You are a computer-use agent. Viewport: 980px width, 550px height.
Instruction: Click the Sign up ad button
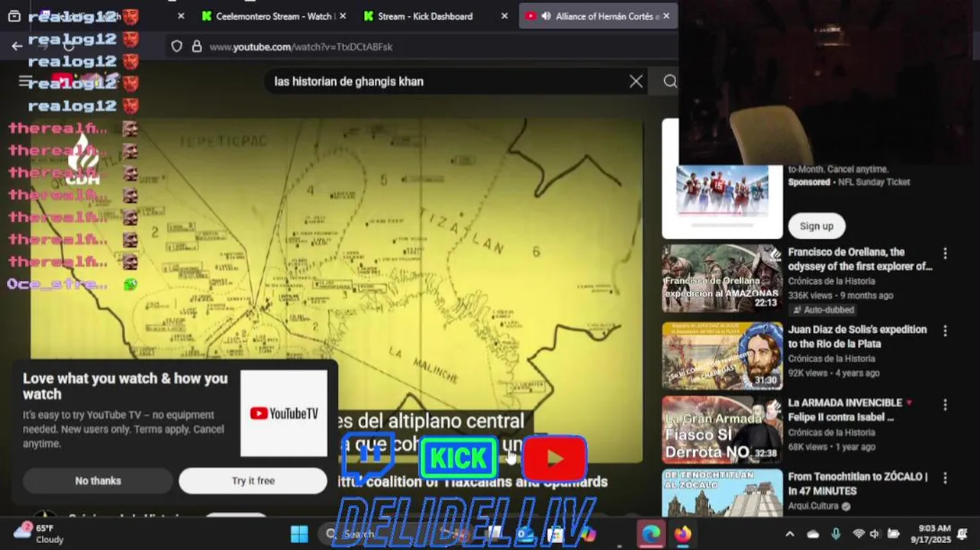pos(817,226)
